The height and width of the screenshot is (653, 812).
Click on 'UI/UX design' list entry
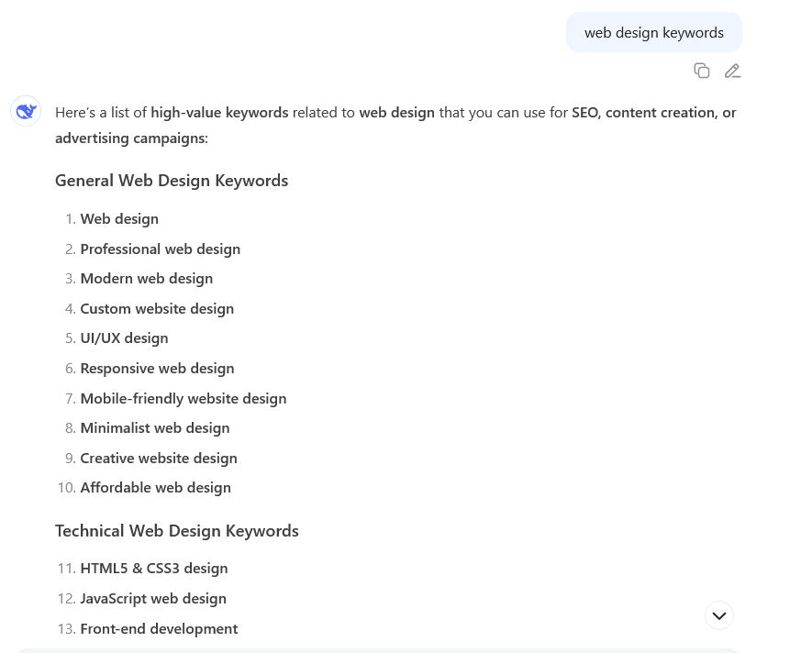click(x=124, y=338)
